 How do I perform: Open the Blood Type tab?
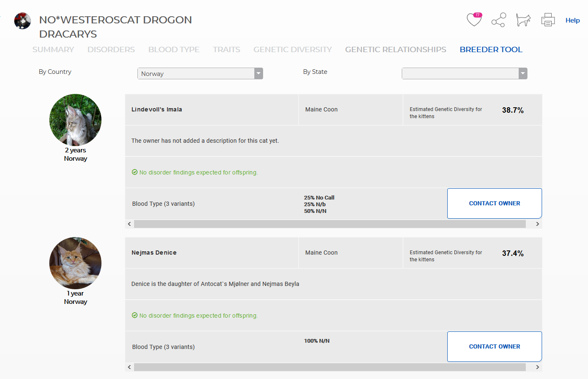(174, 49)
